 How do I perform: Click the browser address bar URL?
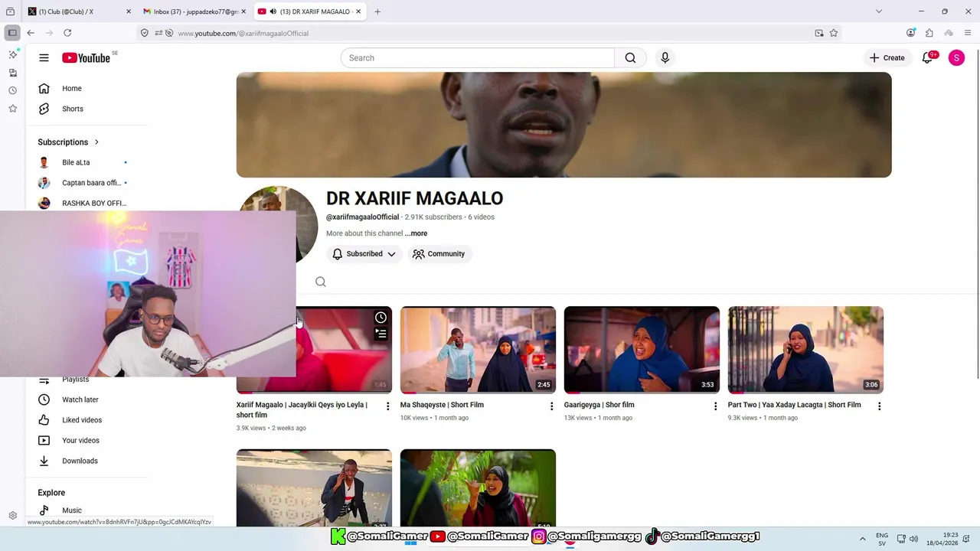coord(243,33)
